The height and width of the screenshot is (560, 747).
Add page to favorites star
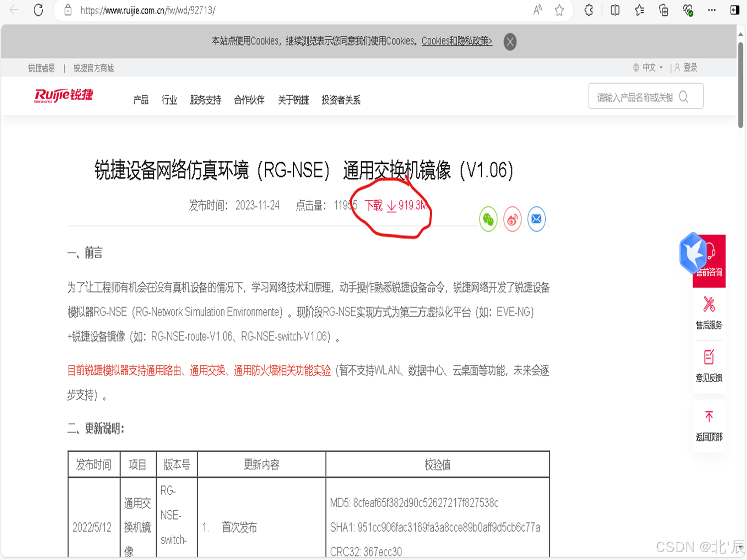click(559, 10)
